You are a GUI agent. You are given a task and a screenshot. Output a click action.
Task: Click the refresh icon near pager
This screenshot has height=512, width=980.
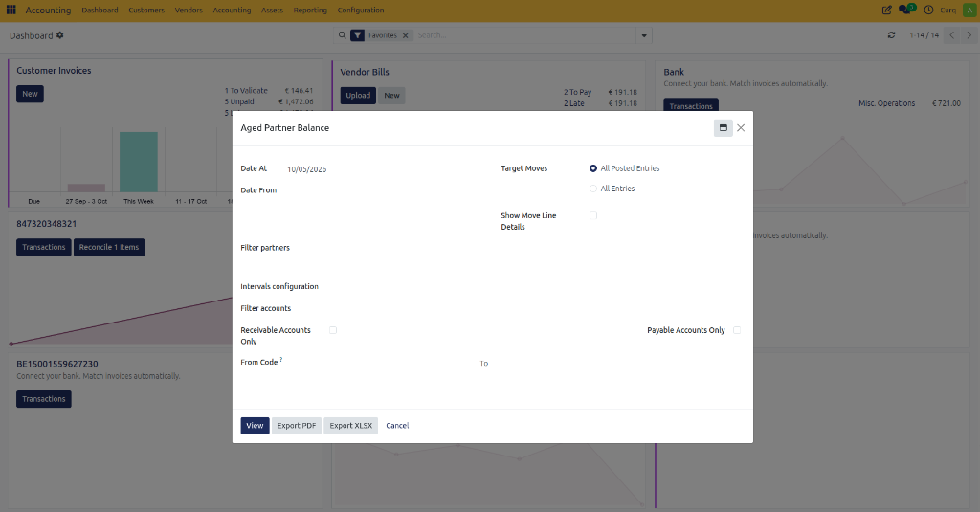(x=891, y=35)
